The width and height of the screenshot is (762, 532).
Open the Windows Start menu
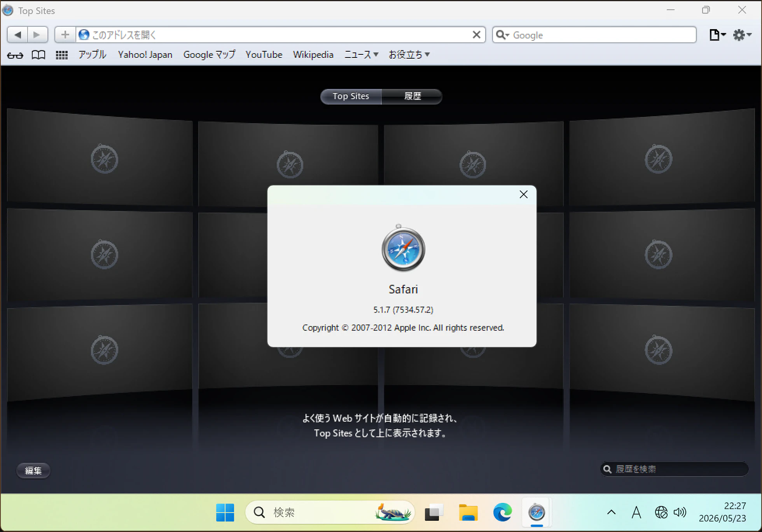225,513
